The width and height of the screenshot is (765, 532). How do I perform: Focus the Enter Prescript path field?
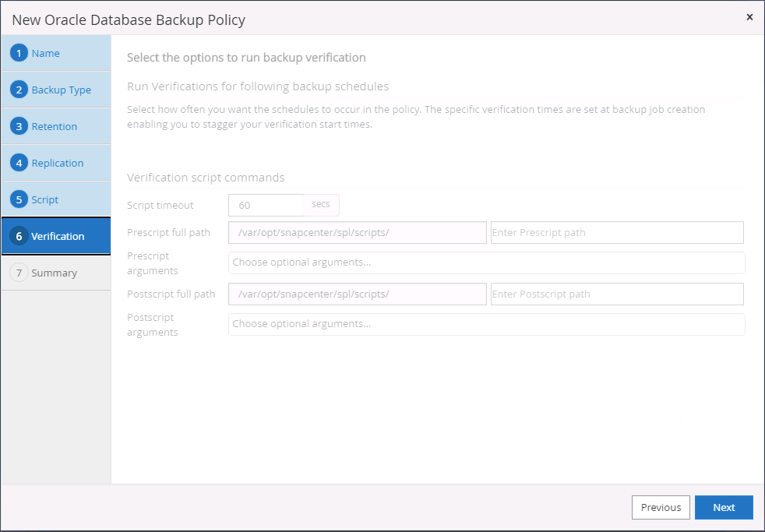pos(617,232)
